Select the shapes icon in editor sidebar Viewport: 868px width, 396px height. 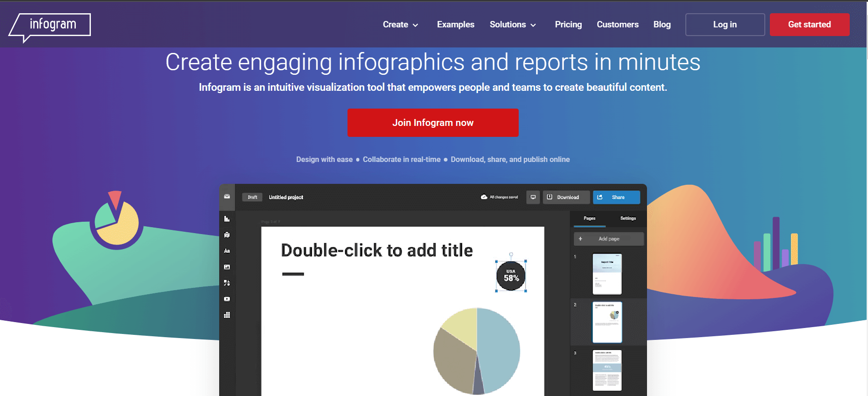point(227,283)
